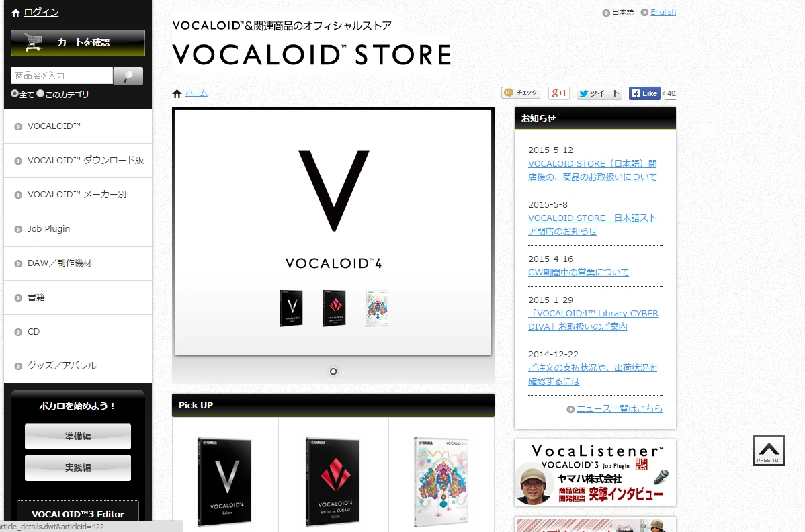Screen dimensions: 805x532
Task: Click the Facebook Like button
Action: pos(644,93)
